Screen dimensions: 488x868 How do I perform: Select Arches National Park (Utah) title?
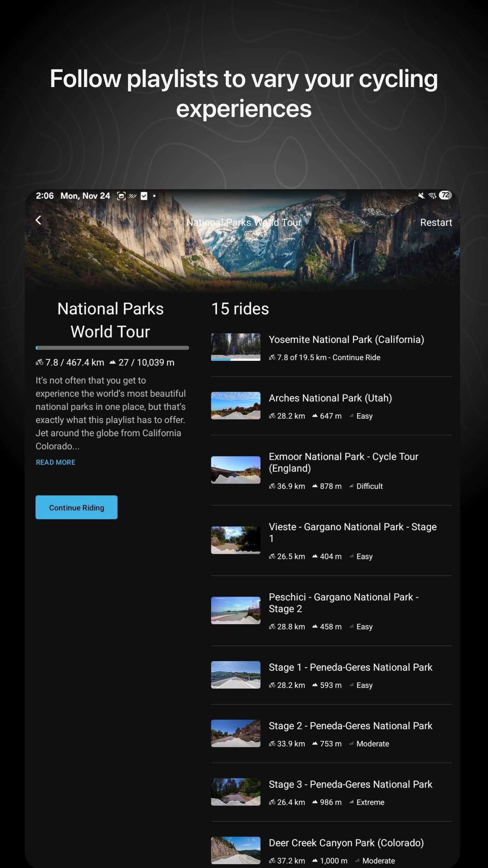click(x=330, y=398)
